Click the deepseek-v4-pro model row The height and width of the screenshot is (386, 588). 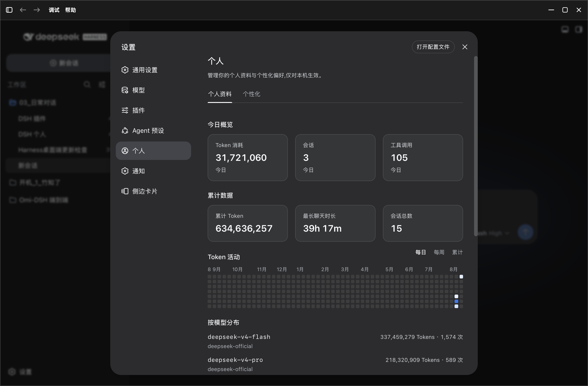335,364
